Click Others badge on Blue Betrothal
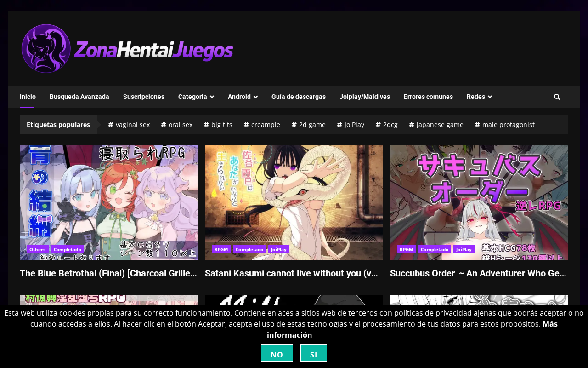Image resolution: width=588 pixels, height=368 pixels. (38, 249)
